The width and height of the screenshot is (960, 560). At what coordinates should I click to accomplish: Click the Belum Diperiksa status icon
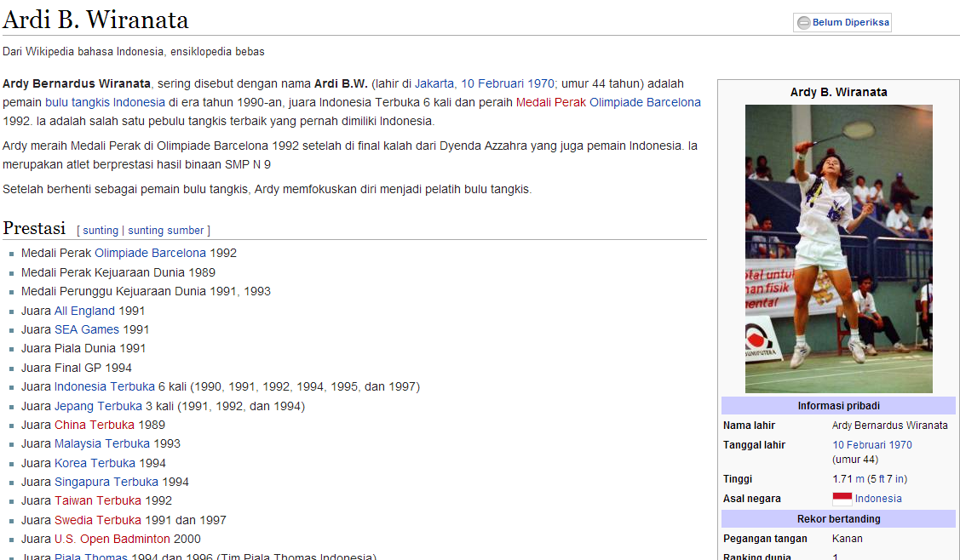(803, 23)
